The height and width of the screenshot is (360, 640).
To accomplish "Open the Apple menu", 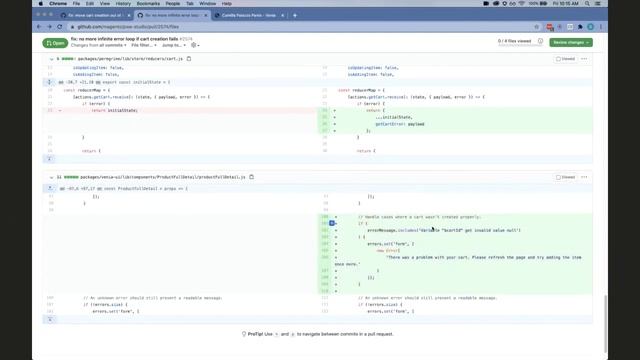I will click(x=40, y=4).
